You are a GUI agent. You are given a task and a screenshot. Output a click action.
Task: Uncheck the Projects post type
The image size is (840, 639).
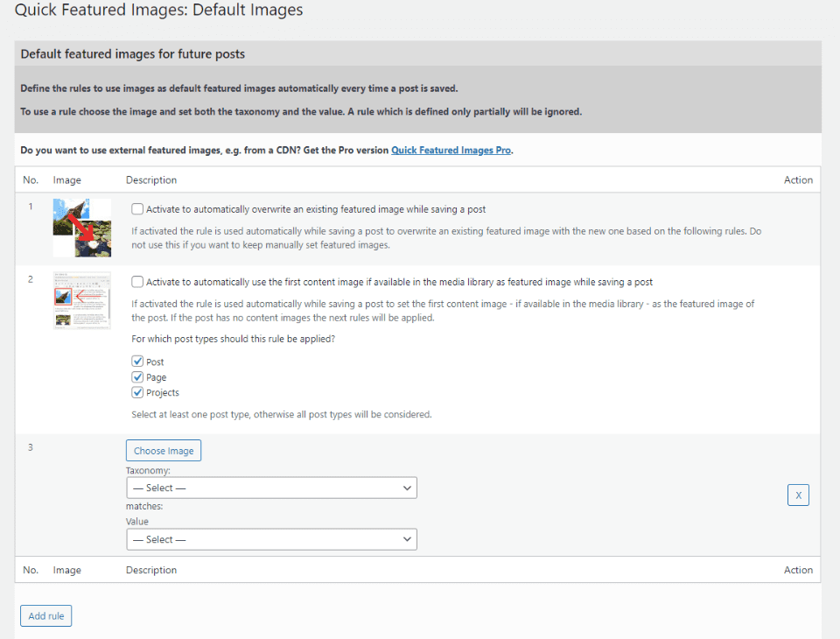137,393
